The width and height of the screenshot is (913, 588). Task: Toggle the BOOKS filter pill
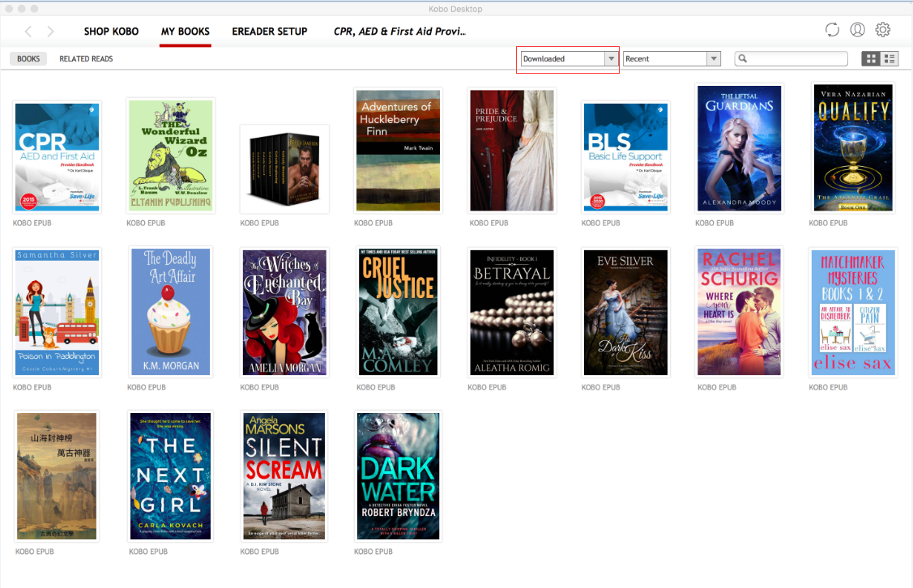[28, 58]
